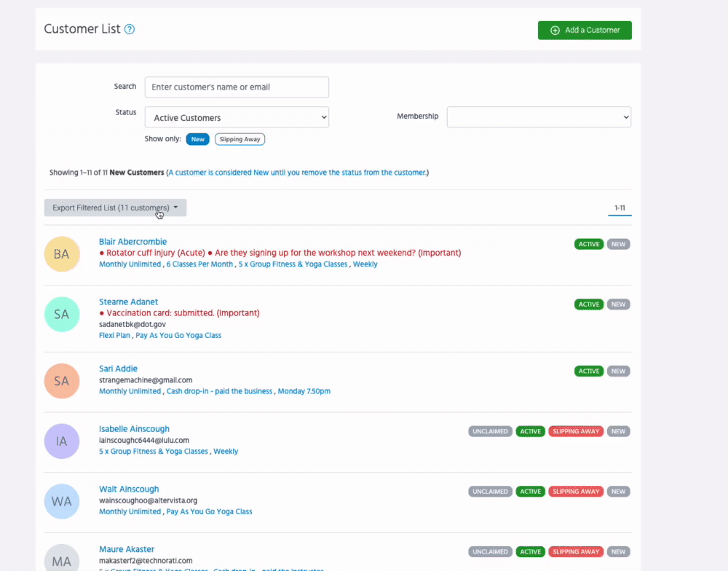The height and width of the screenshot is (571, 728).
Task: Click Isabelle Ainscough's IA avatar
Action: coord(62,441)
